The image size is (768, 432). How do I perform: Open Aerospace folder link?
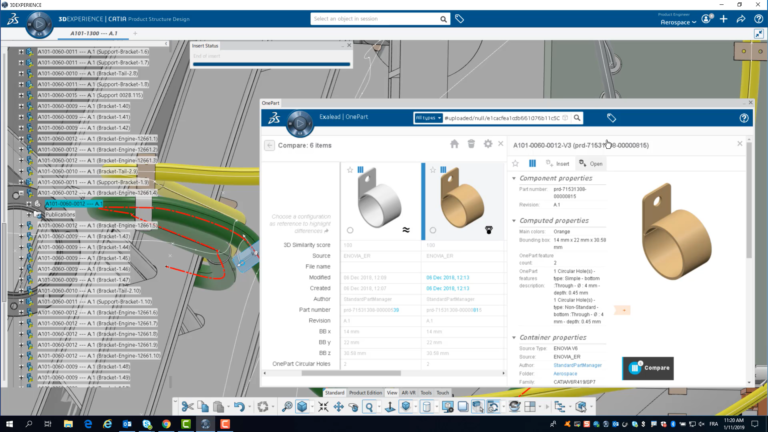point(565,374)
